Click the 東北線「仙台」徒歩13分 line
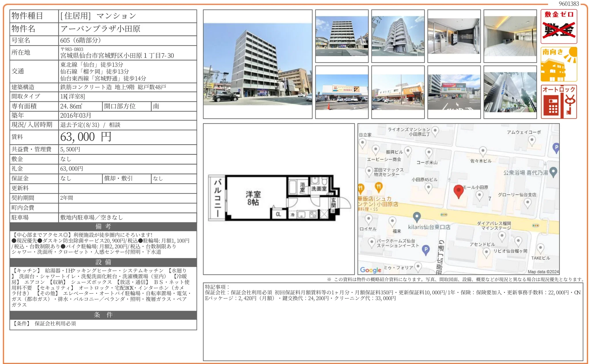 [x=92, y=64]
